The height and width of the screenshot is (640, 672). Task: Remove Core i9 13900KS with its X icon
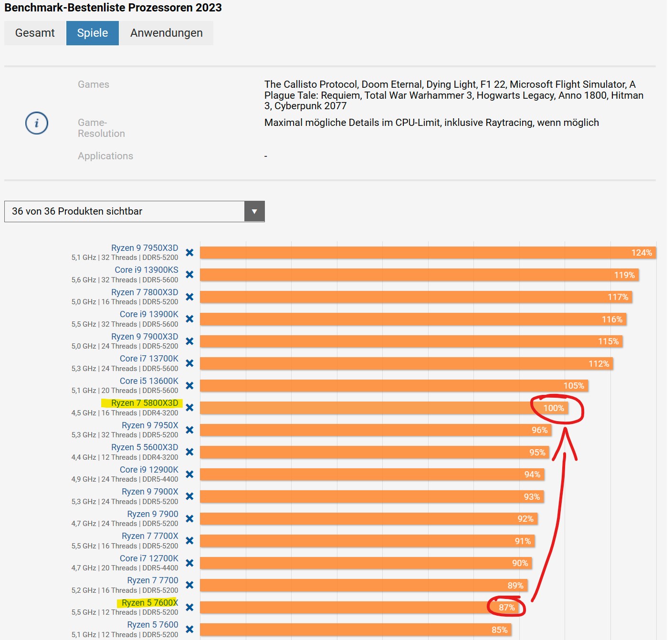pyautogui.click(x=189, y=275)
